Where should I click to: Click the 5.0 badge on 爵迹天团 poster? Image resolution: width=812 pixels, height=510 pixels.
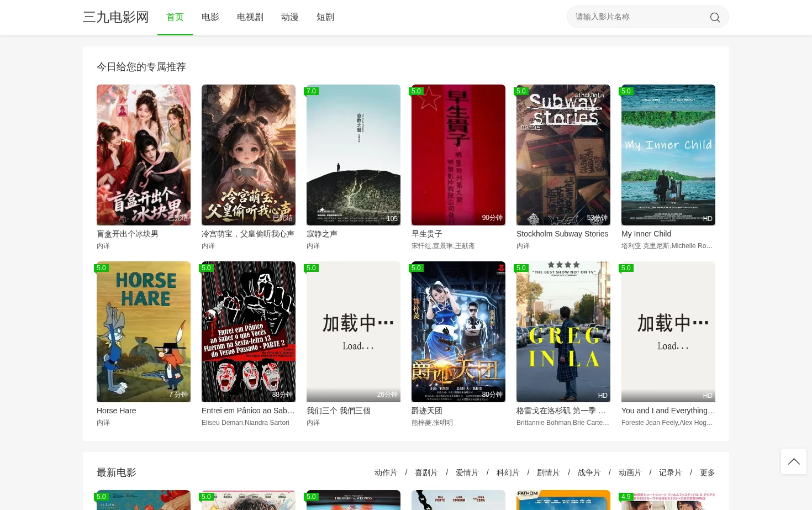click(416, 268)
